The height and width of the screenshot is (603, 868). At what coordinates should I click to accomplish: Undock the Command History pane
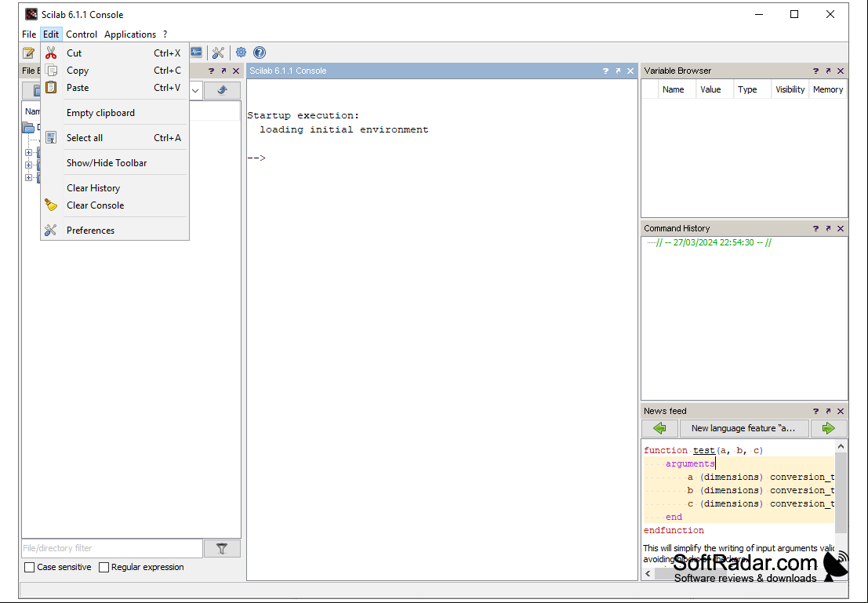(x=828, y=228)
